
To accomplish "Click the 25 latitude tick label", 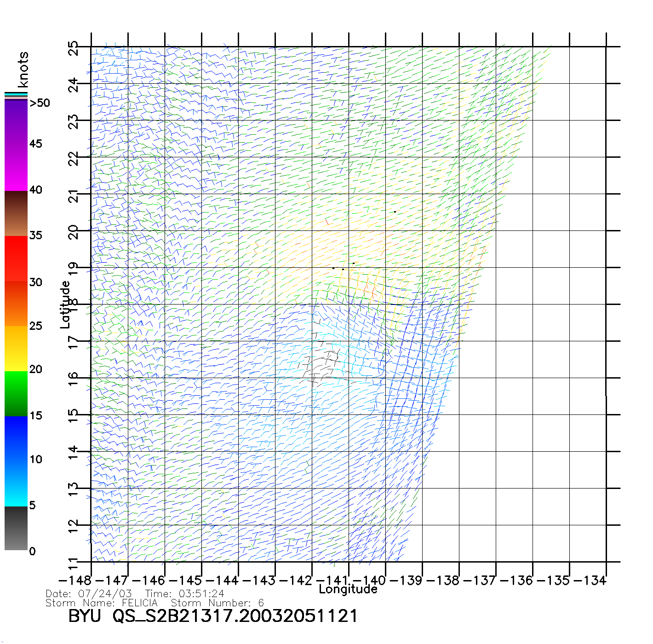I will (73, 48).
